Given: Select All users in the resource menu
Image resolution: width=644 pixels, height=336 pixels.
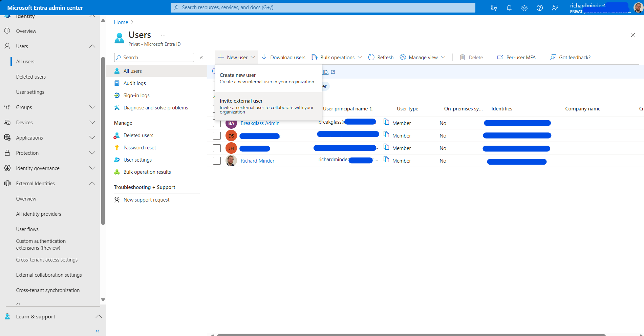Looking at the screenshot, I should [x=157, y=71].
